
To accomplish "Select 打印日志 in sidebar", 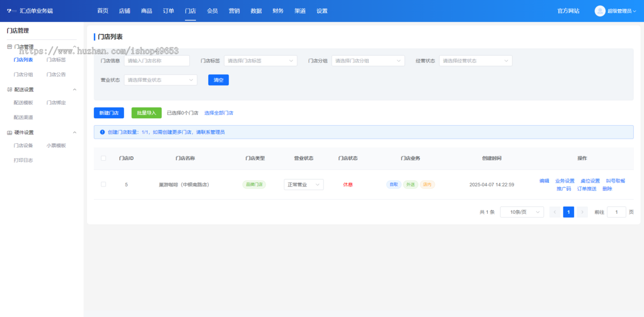I will coord(23,160).
